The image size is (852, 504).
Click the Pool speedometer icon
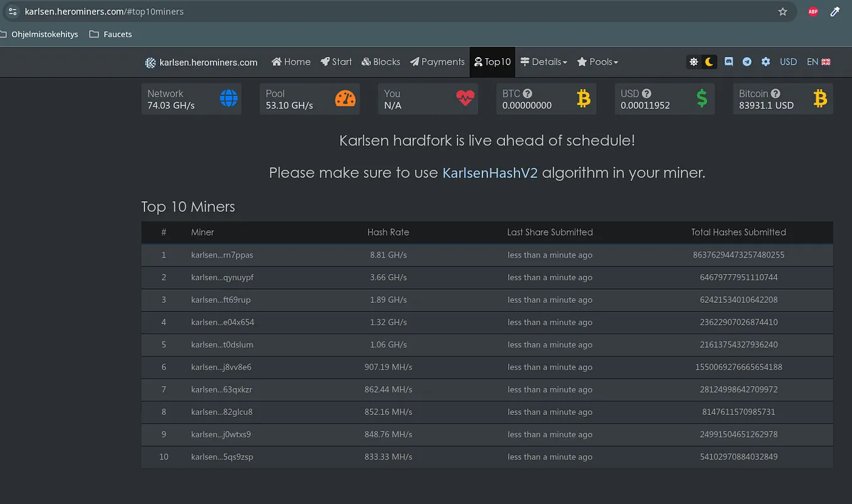pos(346,98)
